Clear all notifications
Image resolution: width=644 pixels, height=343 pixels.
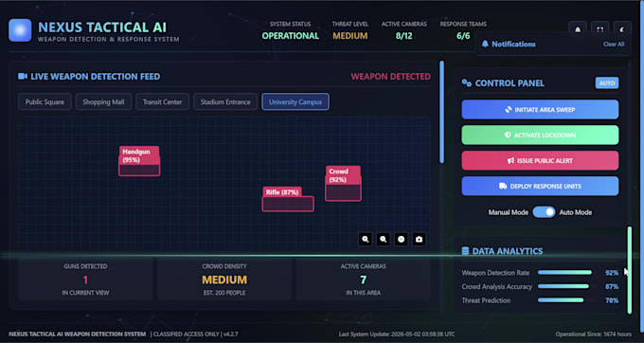click(x=614, y=44)
